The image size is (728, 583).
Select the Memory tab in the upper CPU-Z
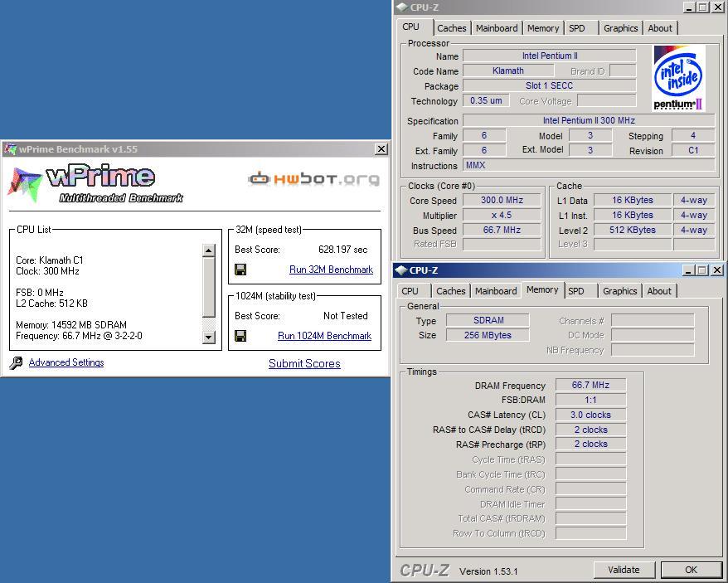click(543, 28)
